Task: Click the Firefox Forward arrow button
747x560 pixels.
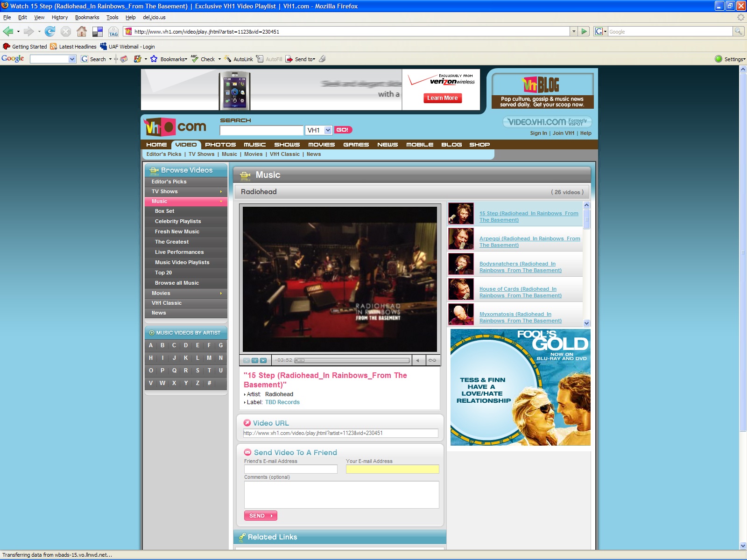Action: (x=29, y=31)
